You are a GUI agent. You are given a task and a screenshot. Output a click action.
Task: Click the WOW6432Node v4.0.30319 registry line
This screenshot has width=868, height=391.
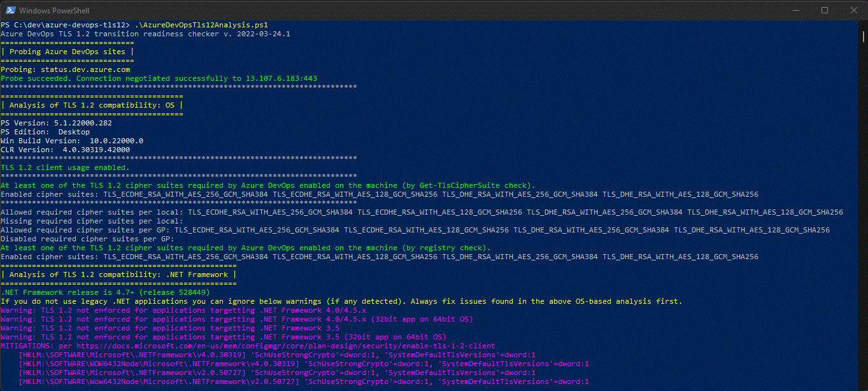[304, 364]
